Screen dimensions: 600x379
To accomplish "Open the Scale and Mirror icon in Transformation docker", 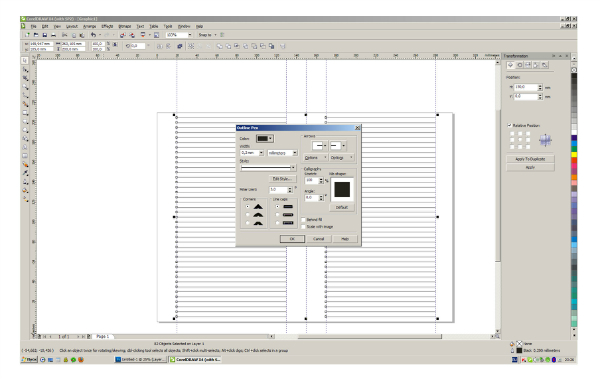I will [x=528, y=65].
